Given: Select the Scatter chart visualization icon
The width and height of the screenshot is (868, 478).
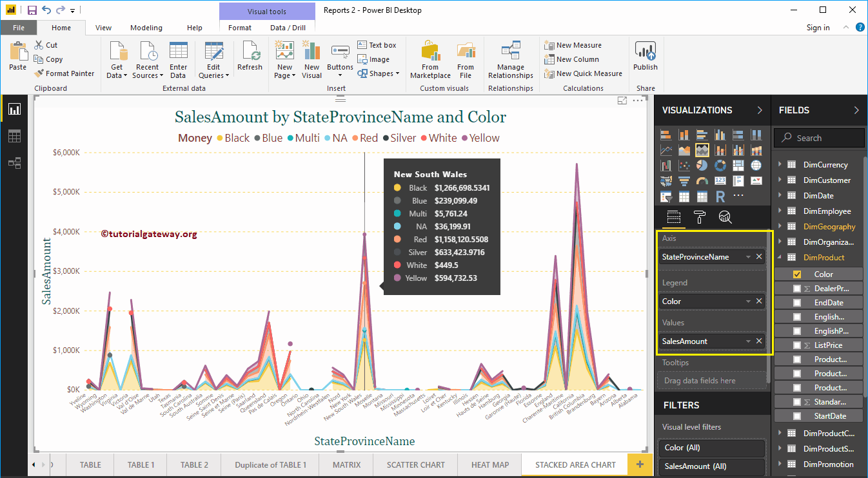Looking at the screenshot, I should (684, 166).
